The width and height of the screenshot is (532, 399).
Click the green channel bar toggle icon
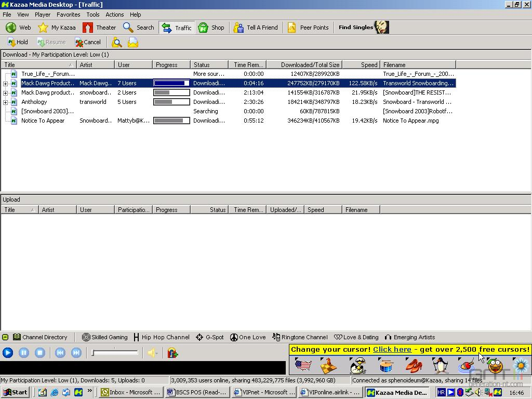5,337
